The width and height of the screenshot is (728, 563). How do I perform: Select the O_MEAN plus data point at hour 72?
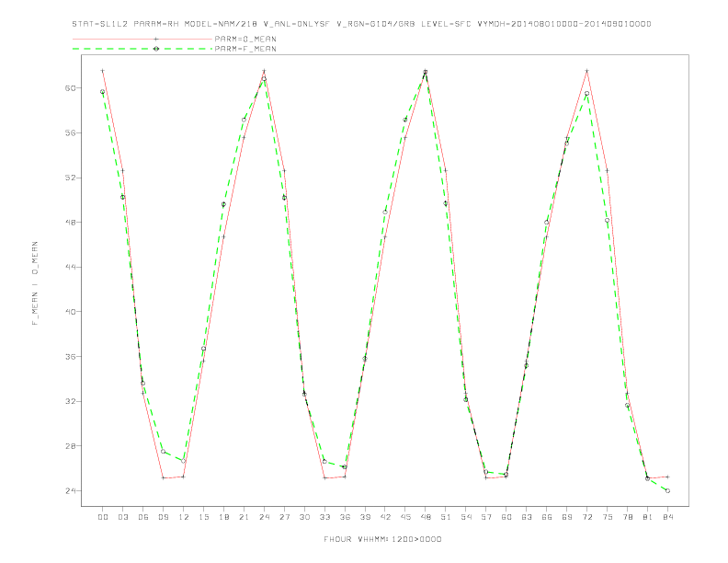(x=586, y=71)
